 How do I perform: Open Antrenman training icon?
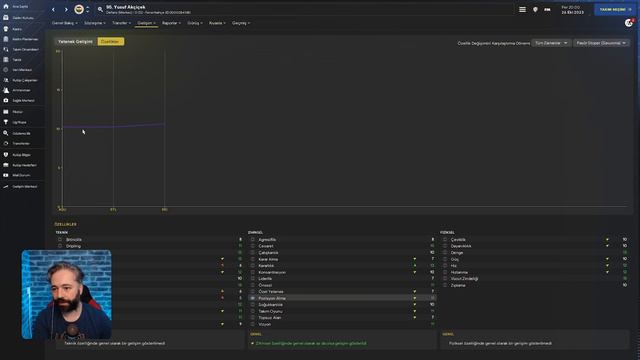6,90
